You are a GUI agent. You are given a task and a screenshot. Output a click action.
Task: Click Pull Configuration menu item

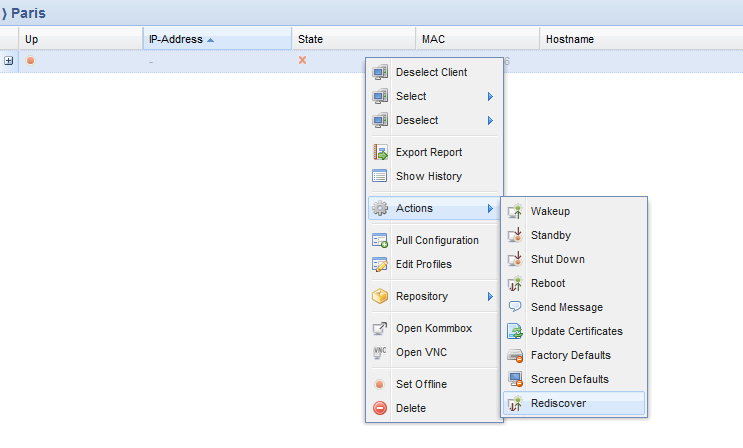436,240
